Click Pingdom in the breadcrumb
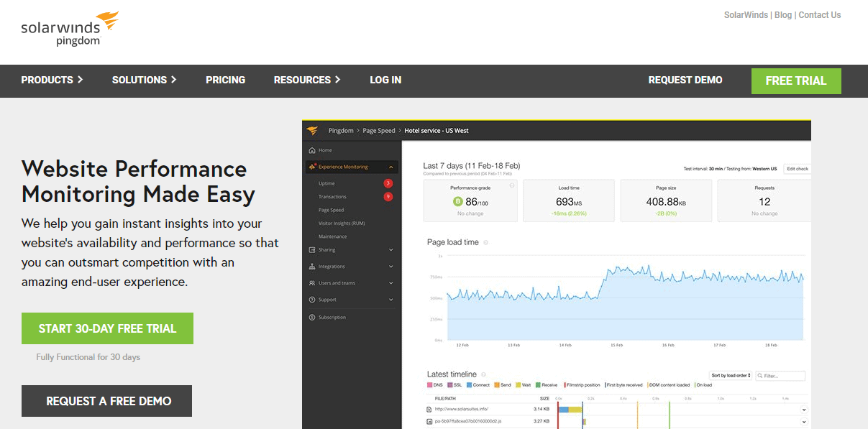 point(341,131)
